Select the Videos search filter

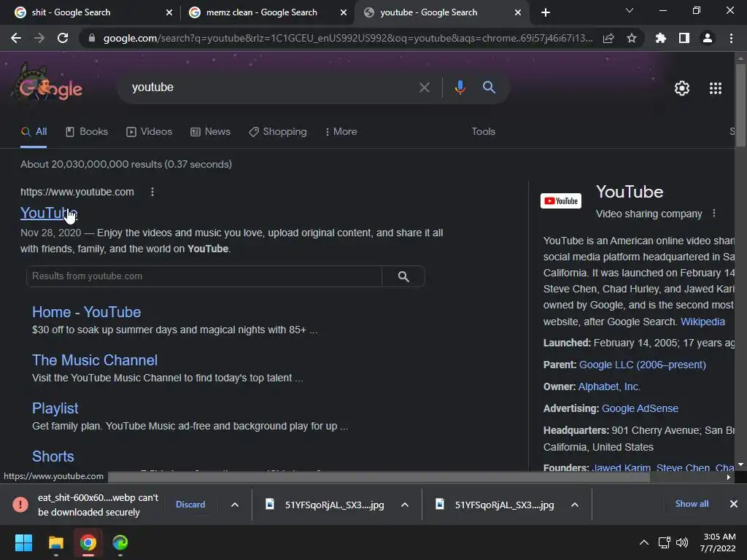click(149, 132)
